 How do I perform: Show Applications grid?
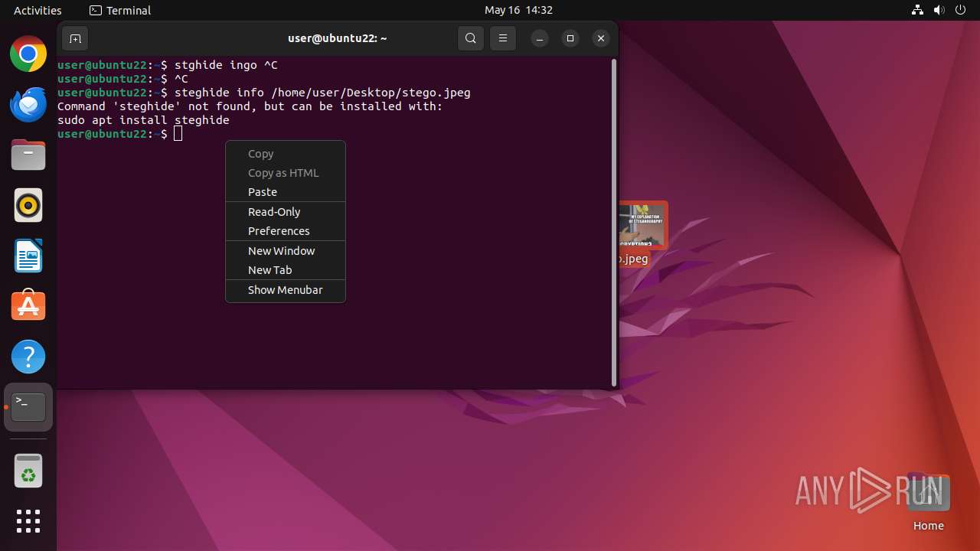(x=28, y=521)
